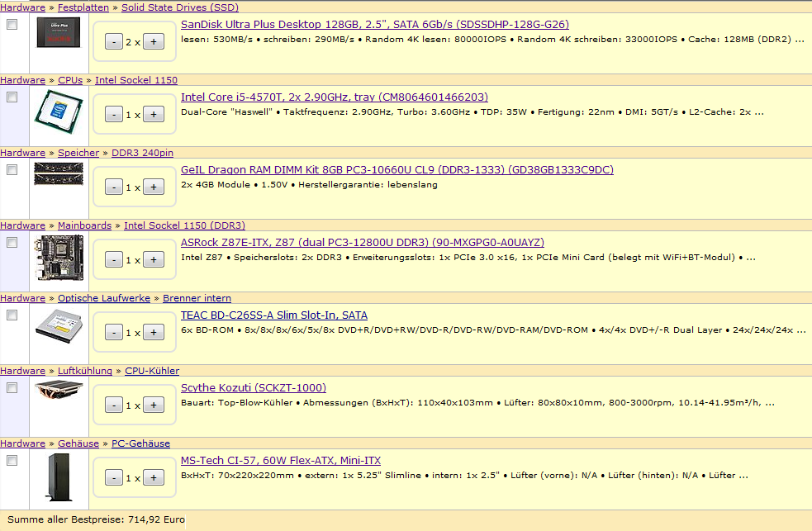Open Scythe Kozuti (SCKZT-1000) link
Screen dimensions: 812x531
254,388
